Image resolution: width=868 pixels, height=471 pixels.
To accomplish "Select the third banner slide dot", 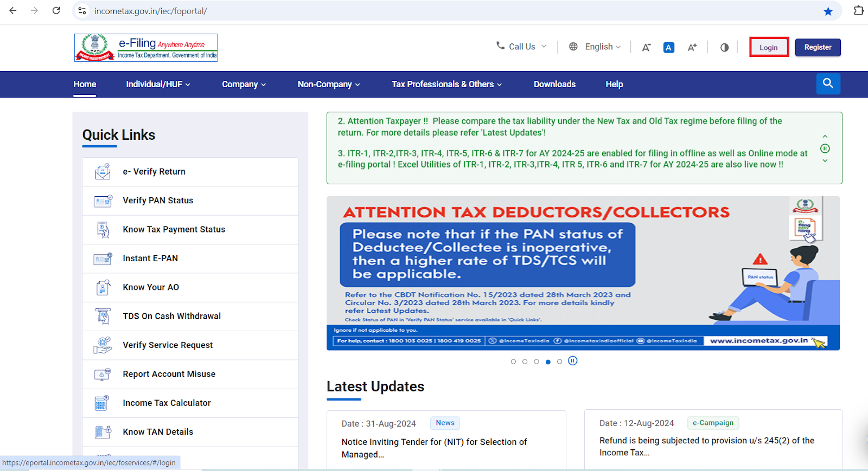I will [x=537, y=362].
